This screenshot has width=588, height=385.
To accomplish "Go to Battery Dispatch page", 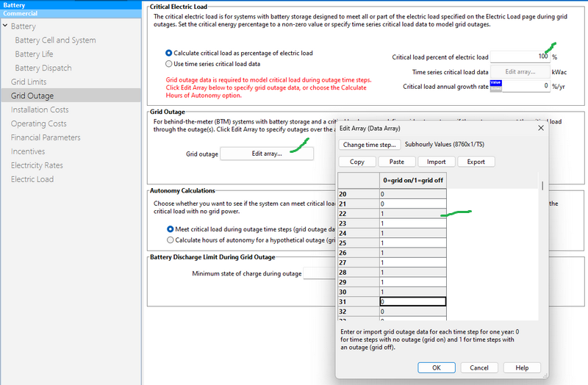I will 44,68.
